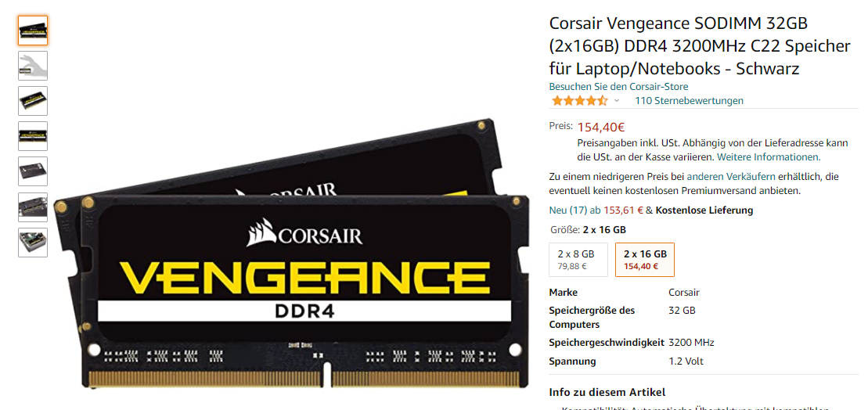This screenshot has width=868, height=410.
Task: Choose the 2 x 16 GB size option
Action: click(x=645, y=260)
